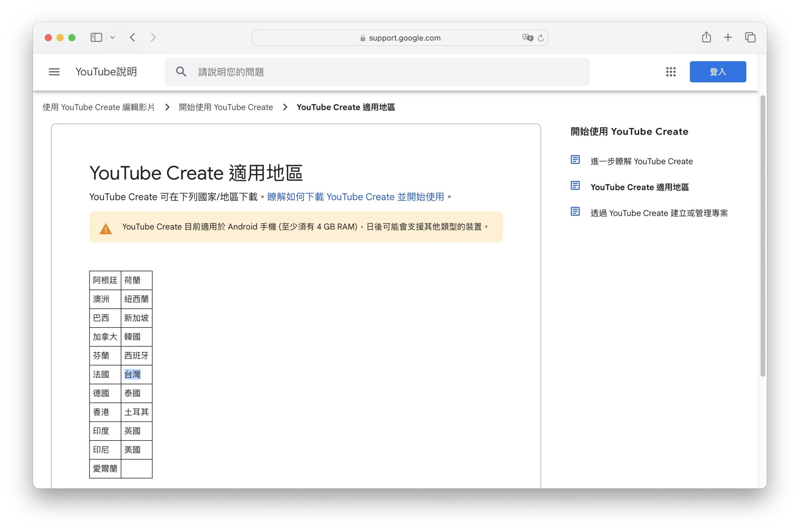
Task: Click table cell 荷蘭
Action: 137,280
